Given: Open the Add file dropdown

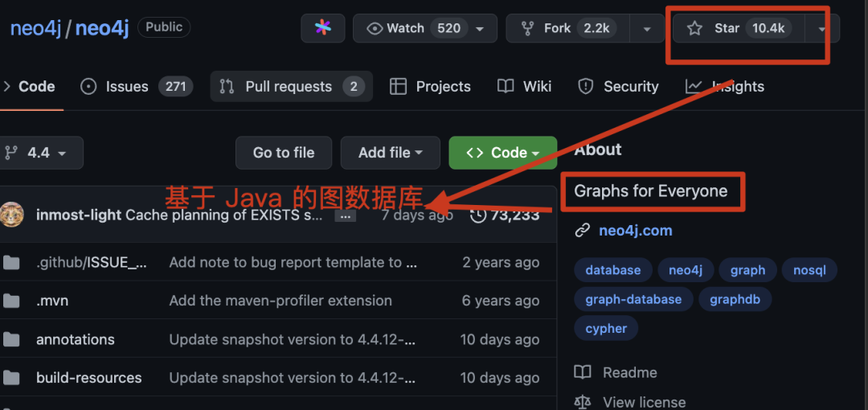Looking at the screenshot, I should 391,153.
